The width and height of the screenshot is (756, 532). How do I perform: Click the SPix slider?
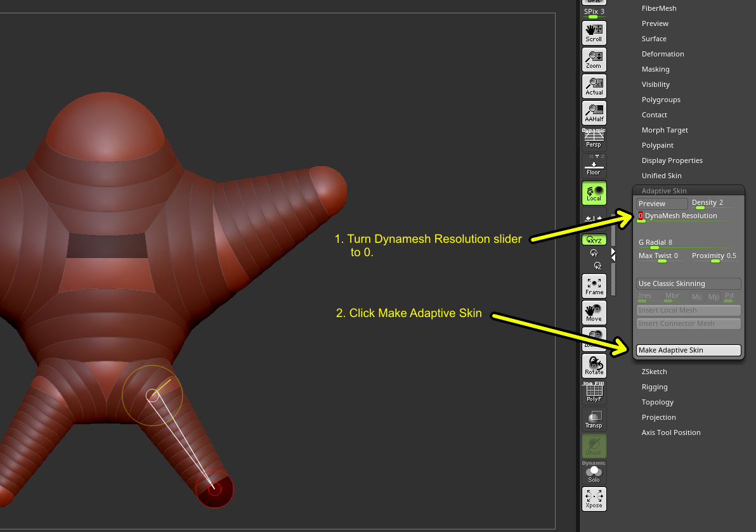594,13
